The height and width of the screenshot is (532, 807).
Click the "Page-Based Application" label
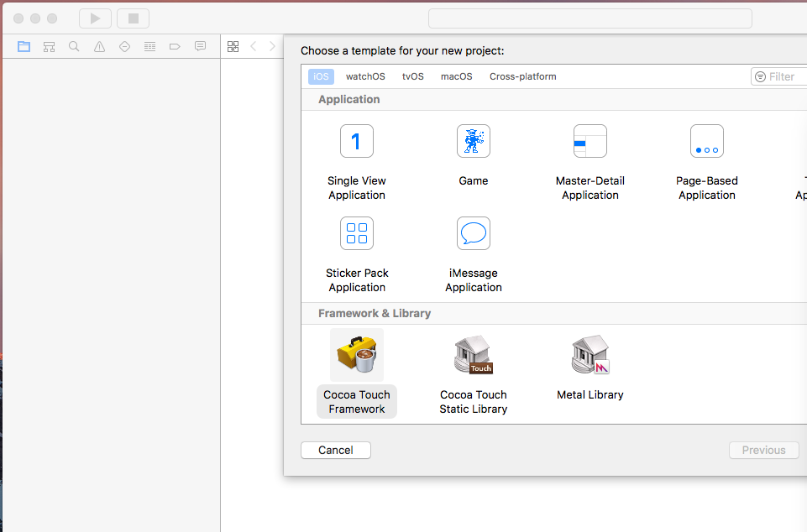click(707, 188)
